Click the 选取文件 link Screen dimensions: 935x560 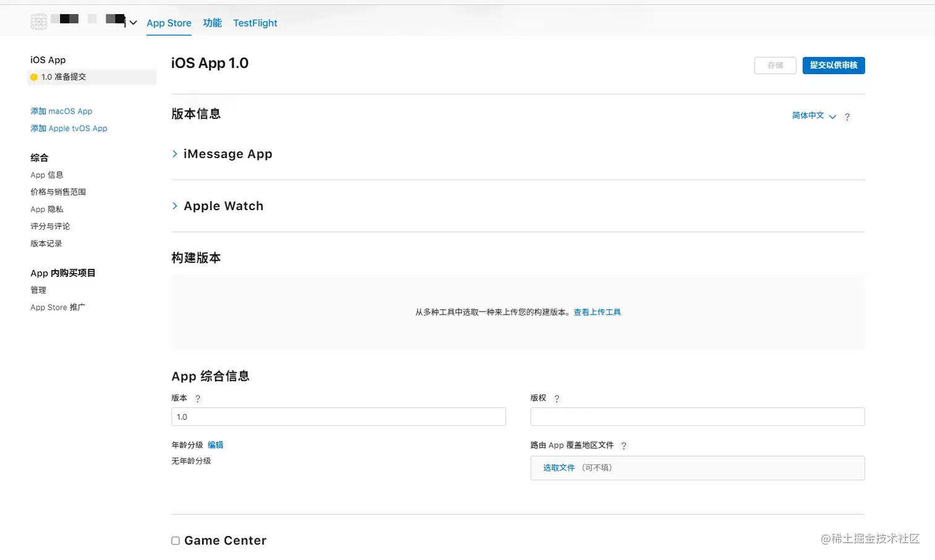pyautogui.click(x=559, y=468)
